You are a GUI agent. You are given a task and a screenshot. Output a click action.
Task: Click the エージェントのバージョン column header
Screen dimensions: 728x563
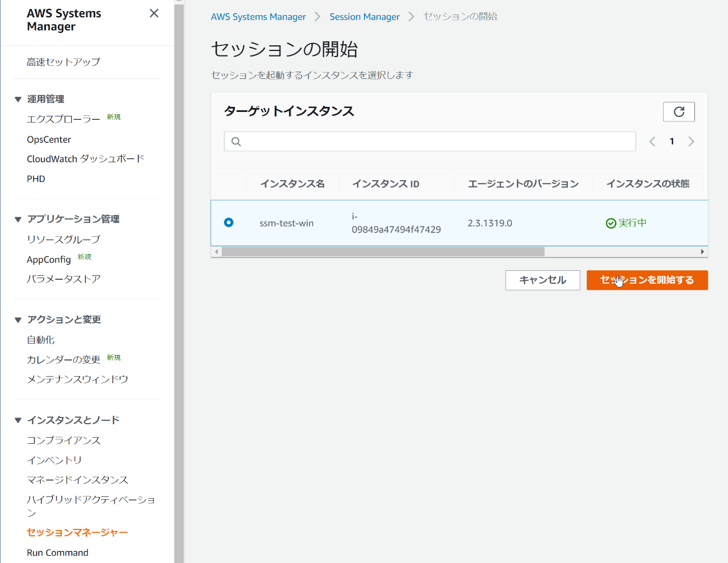coord(524,184)
